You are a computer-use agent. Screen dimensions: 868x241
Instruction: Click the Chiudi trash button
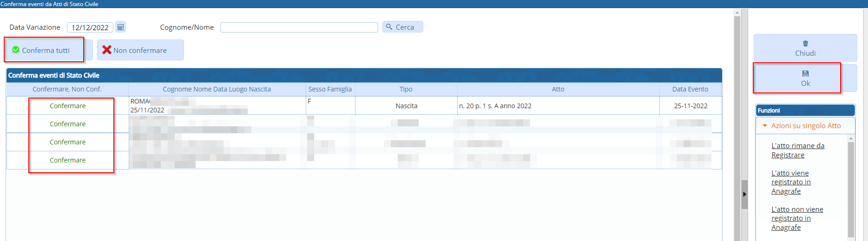click(x=805, y=48)
